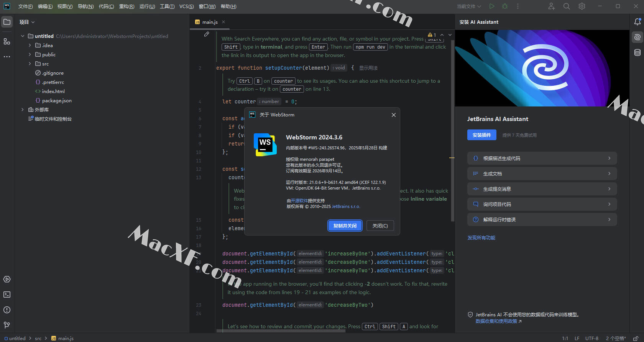Select package.json in project tree
The image size is (644, 342).
click(x=57, y=100)
